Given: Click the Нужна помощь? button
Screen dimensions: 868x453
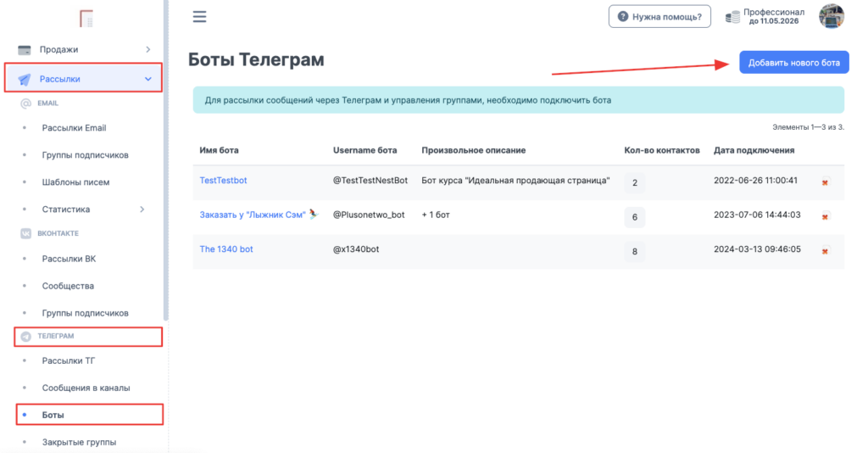Looking at the screenshot, I should pyautogui.click(x=659, y=17).
